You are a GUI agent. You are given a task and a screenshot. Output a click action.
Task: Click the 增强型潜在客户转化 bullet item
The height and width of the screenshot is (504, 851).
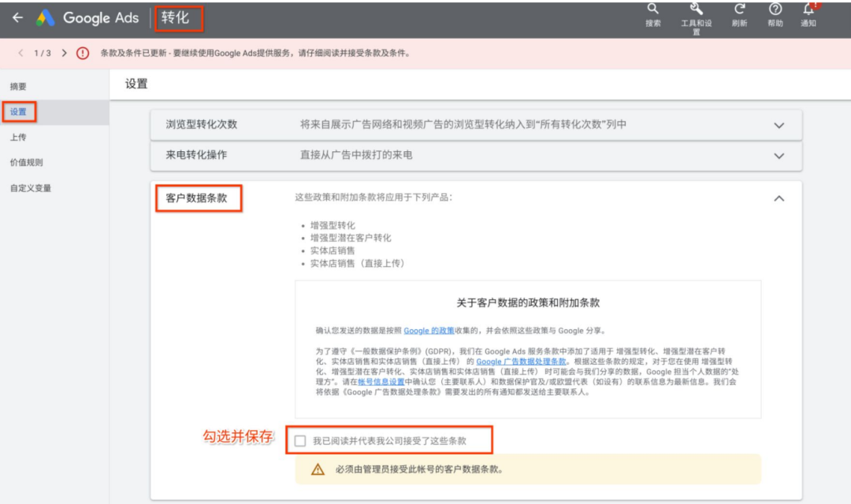351,238
